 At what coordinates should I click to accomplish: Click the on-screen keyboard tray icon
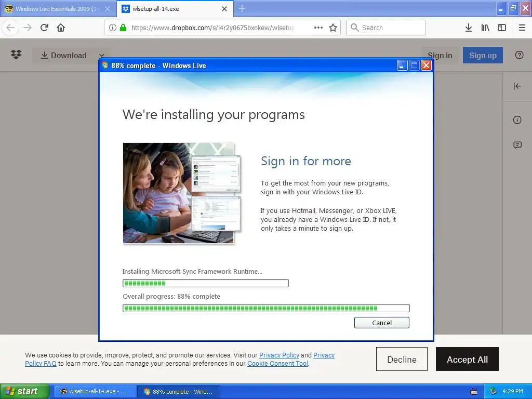click(x=474, y=392)
